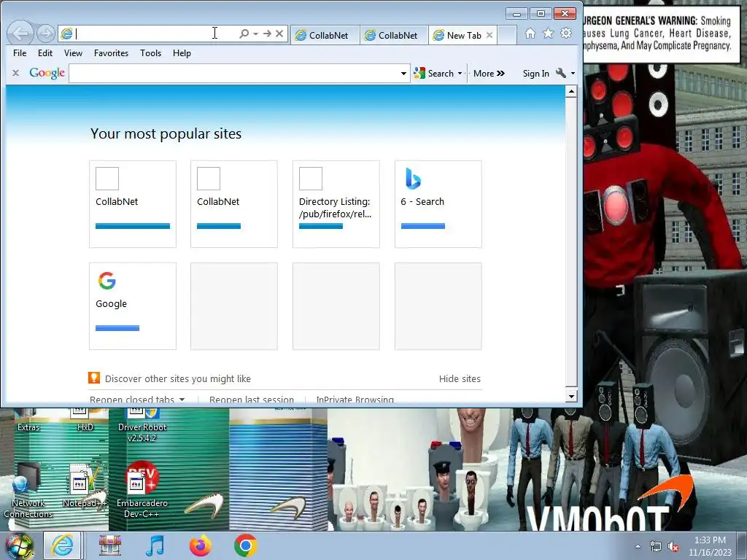747x560 pixels.
Task: Open the Google Toolbar wrench options
Action: coord(561,73)
